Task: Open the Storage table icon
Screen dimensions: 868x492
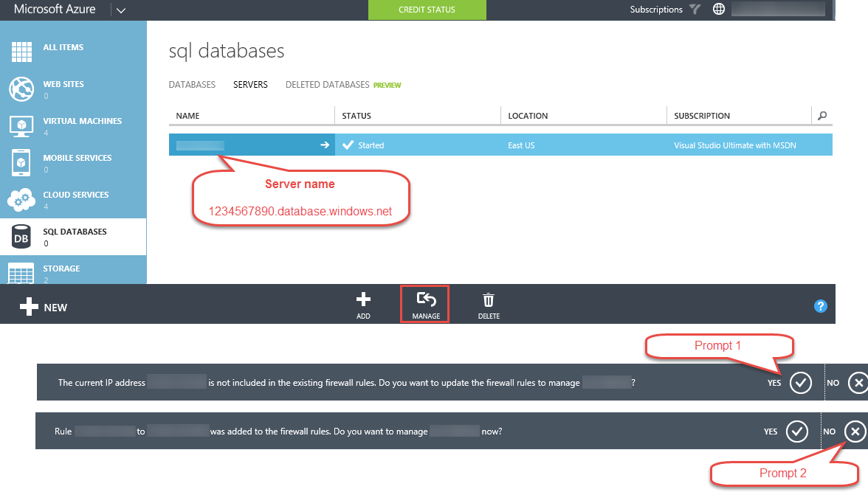Action: coord(21,274)
